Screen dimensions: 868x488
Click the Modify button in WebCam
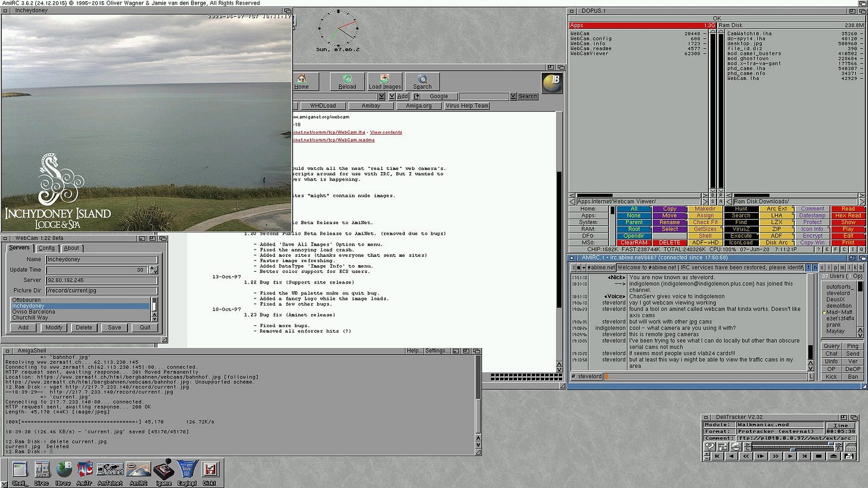tap(54, 327)
